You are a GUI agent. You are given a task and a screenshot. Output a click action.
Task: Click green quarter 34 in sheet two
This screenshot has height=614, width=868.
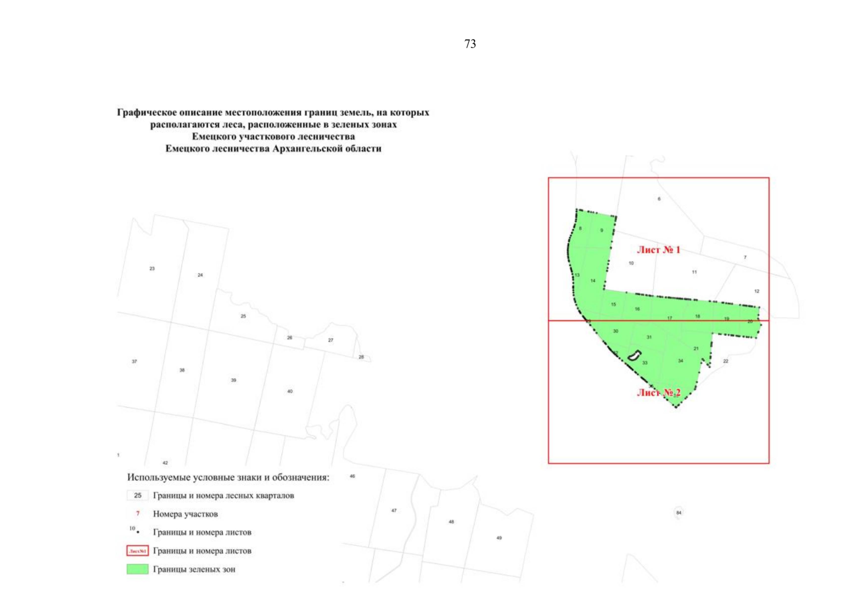pos(680,361)
